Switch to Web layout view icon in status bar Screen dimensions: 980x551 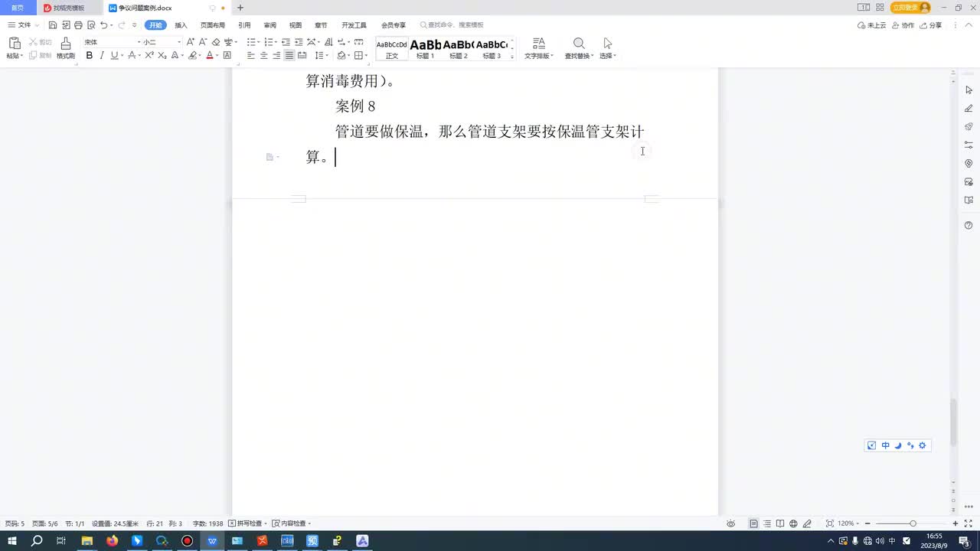tap(793, 523)
